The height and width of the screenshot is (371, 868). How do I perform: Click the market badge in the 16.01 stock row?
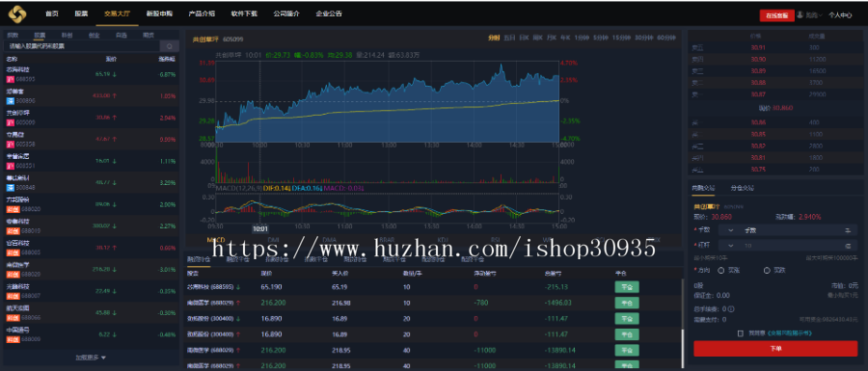pyautogui.click(x=10, y=166)
